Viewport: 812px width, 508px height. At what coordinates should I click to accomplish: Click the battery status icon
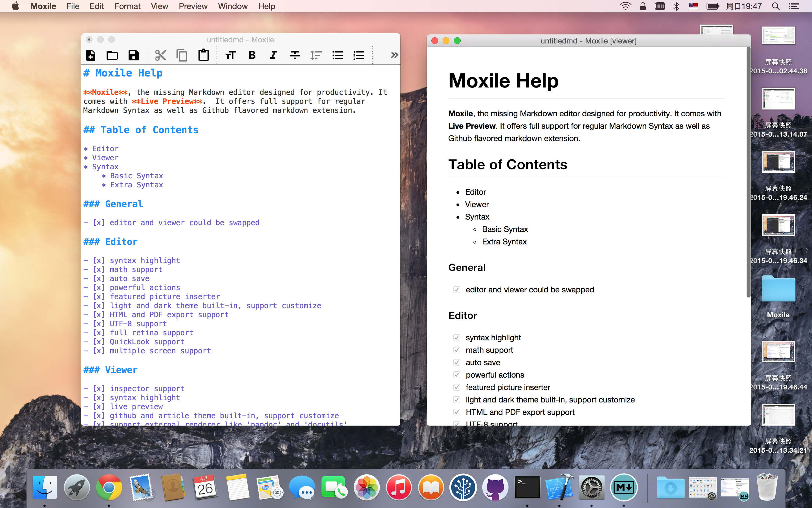point(713,6)
